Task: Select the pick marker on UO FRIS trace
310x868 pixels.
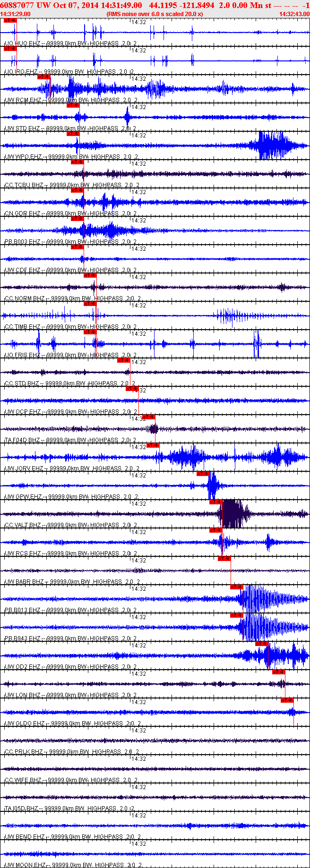Action: pyautogui.click(x=90, y=332)
